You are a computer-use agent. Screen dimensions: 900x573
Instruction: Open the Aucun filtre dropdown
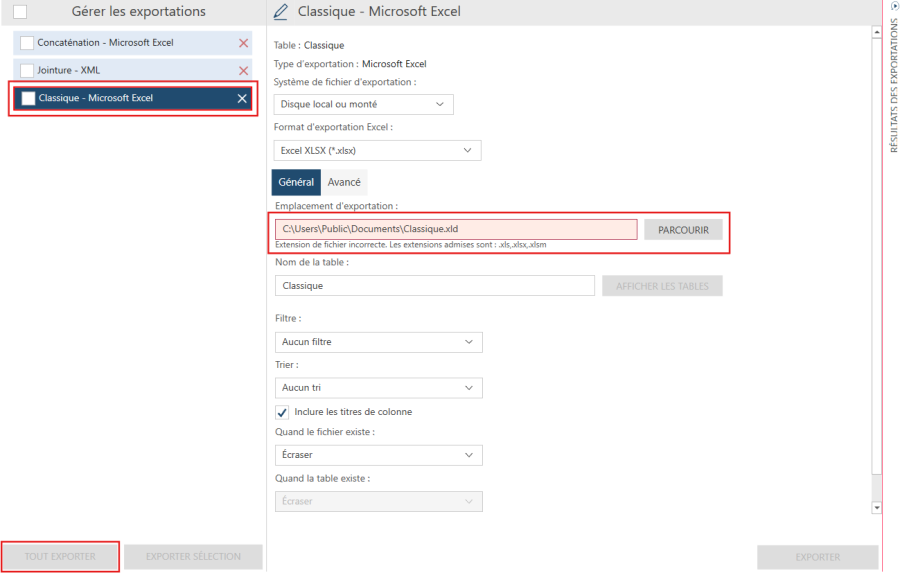378,342
